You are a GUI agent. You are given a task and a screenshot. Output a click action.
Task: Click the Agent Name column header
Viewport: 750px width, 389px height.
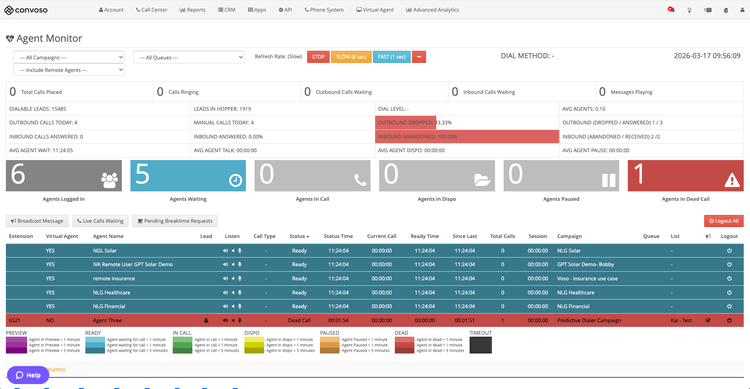pos(108,236)
